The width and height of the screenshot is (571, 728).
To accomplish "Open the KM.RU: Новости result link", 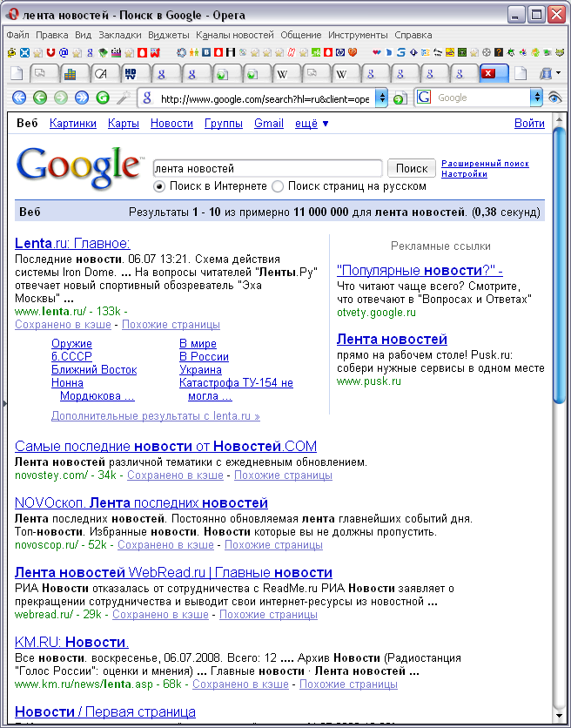I will (x=71, y=642).
